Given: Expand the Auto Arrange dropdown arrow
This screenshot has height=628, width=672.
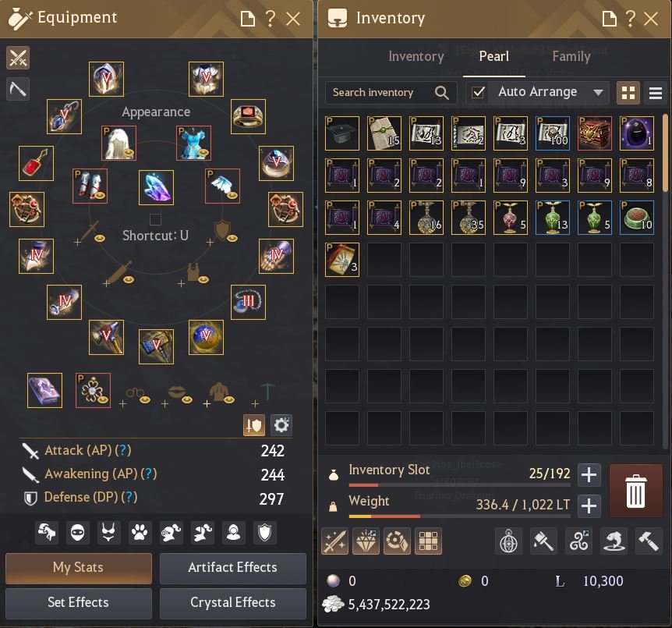Looking at the screenshot, I should click(598, 92).
